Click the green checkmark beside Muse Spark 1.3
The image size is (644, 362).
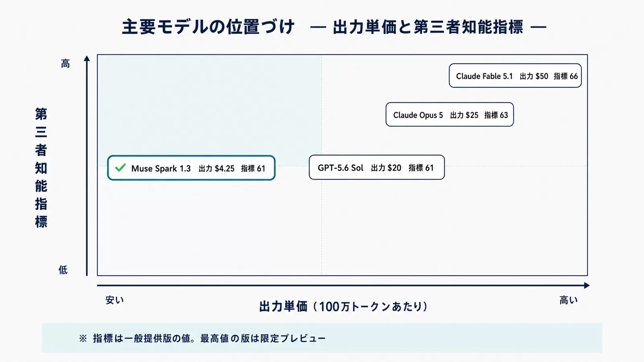coord(120,168)
